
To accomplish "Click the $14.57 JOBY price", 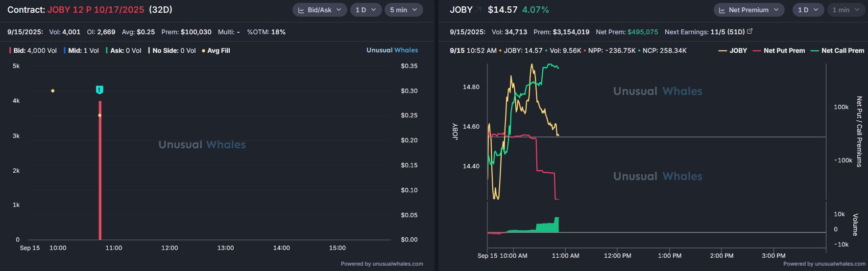I will pyautogui.click(x=503, y=10).
